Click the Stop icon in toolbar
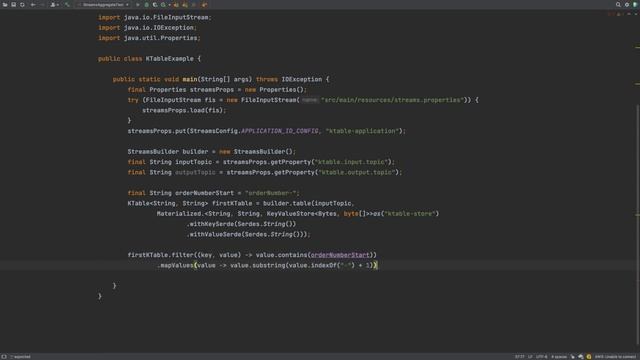The height and width of the screenshot is (360, 640). click(x=194, y=4)
